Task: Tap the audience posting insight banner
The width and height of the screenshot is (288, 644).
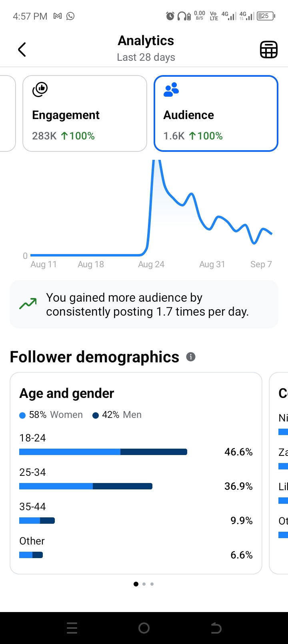Action: pos(144,304)
